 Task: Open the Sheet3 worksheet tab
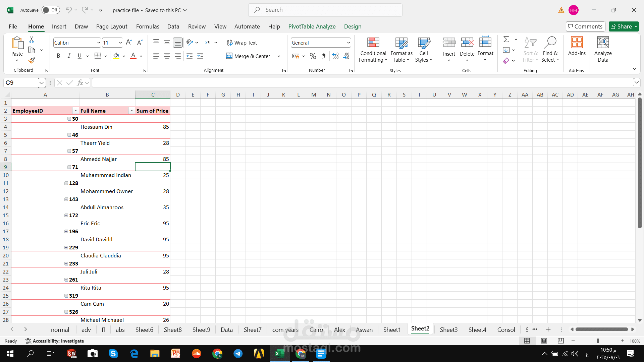[448, 329]
